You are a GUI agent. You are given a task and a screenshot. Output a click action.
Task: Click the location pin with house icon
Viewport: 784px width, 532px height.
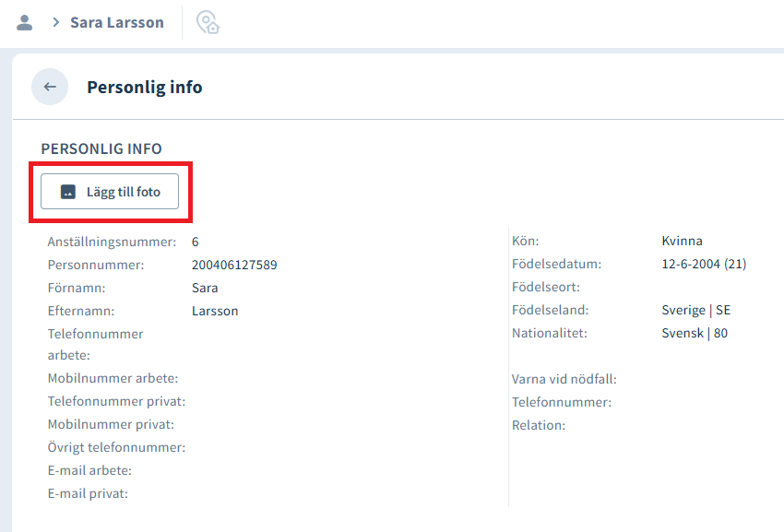coord(208,22)
